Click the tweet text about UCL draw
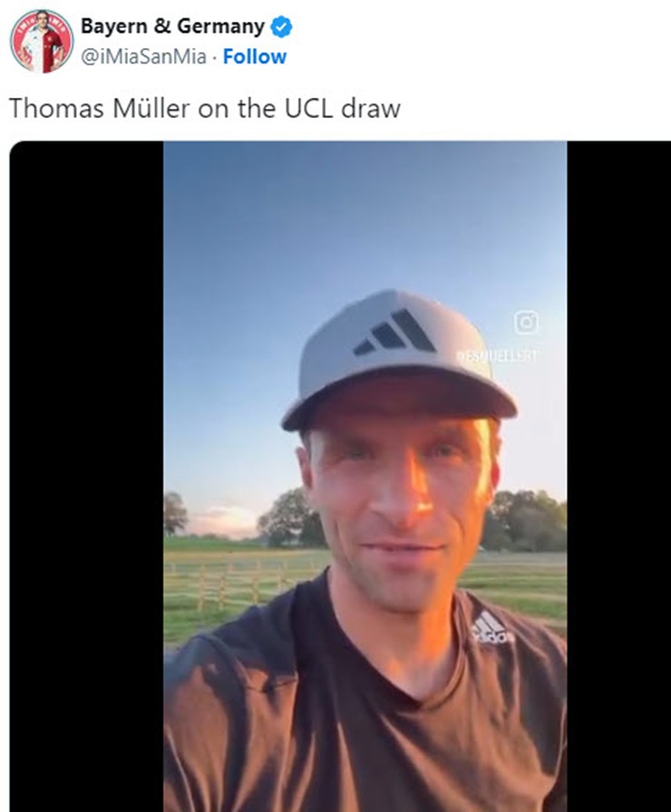The height and width of the screenshot is (812, 671). [205, 109]
